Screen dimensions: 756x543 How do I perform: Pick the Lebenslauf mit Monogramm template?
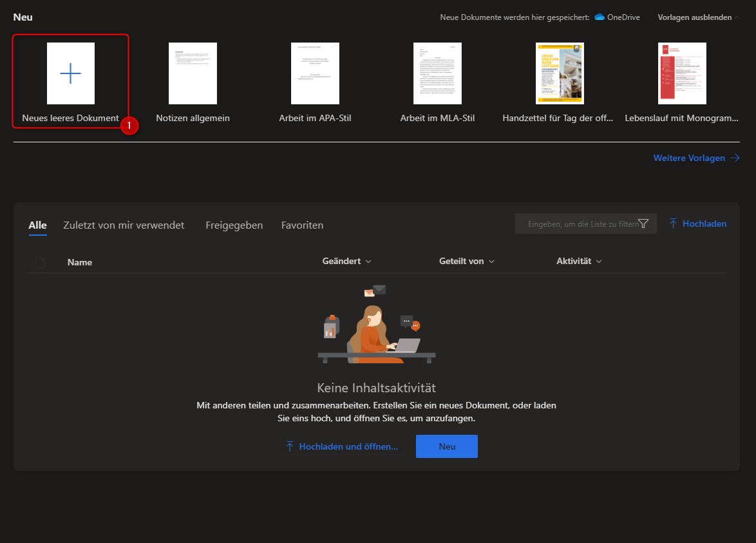(x=682, y=74)
